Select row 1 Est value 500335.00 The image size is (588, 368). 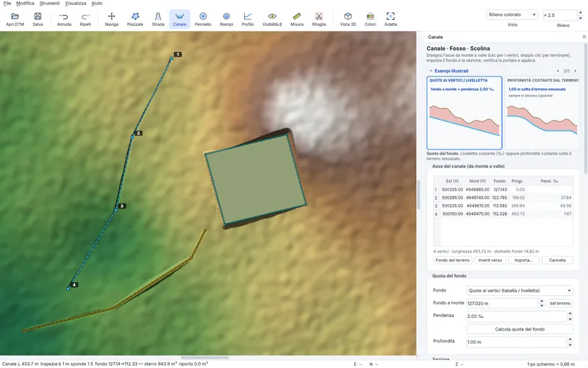[x=452, y=190]
